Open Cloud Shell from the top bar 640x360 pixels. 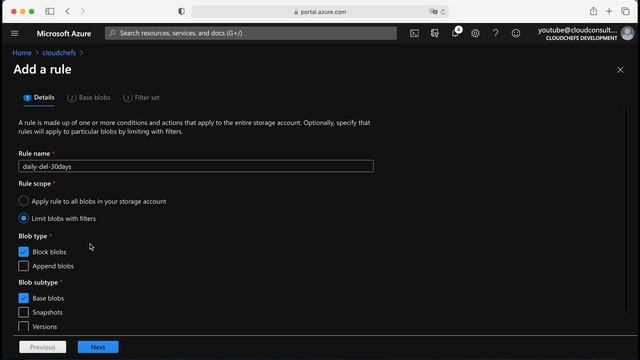point(414,33)
